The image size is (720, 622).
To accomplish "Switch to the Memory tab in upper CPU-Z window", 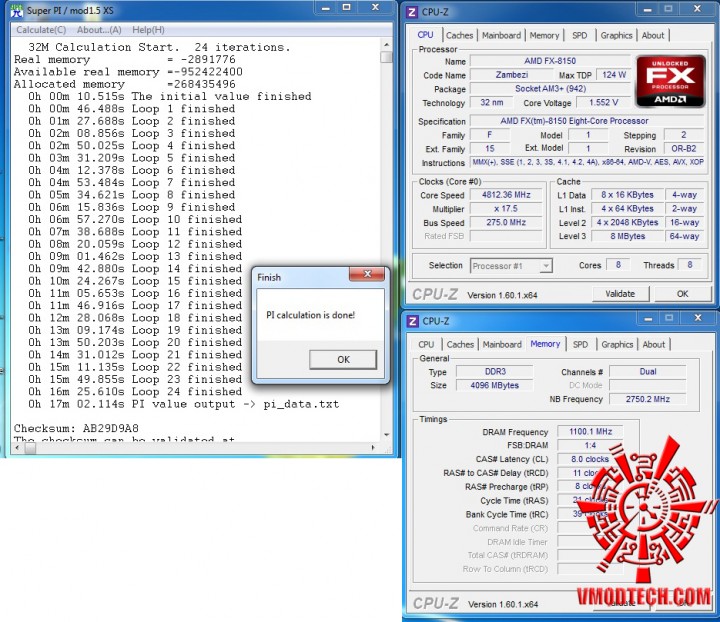I will tap(544, 35).
